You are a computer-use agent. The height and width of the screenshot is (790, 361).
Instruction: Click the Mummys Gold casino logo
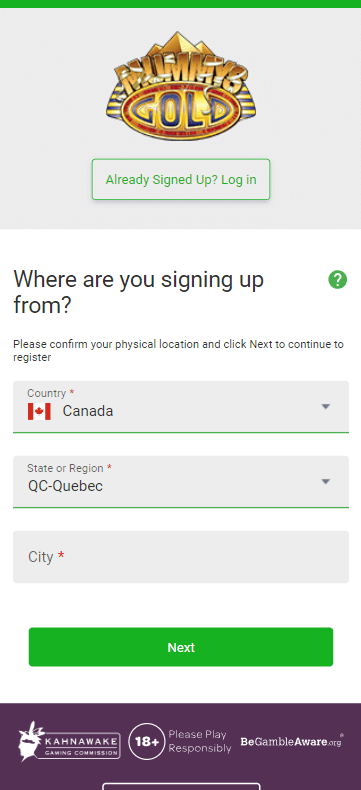181,86
